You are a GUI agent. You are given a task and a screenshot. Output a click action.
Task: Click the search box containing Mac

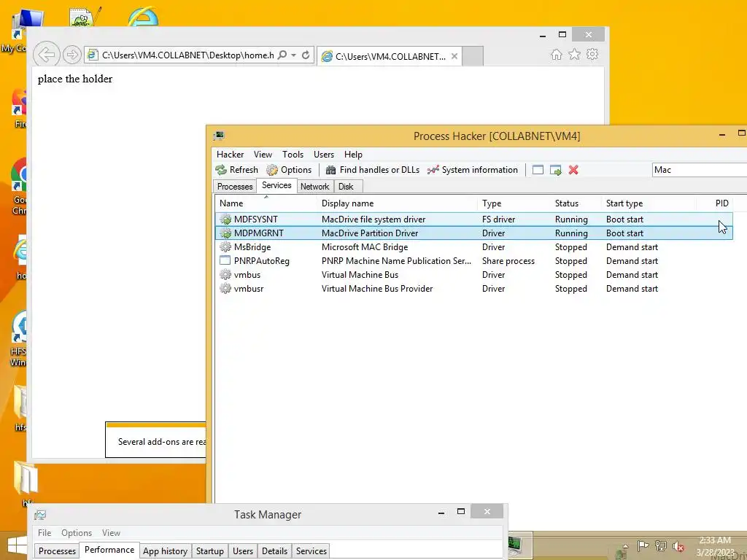click(x=699, y=170)
